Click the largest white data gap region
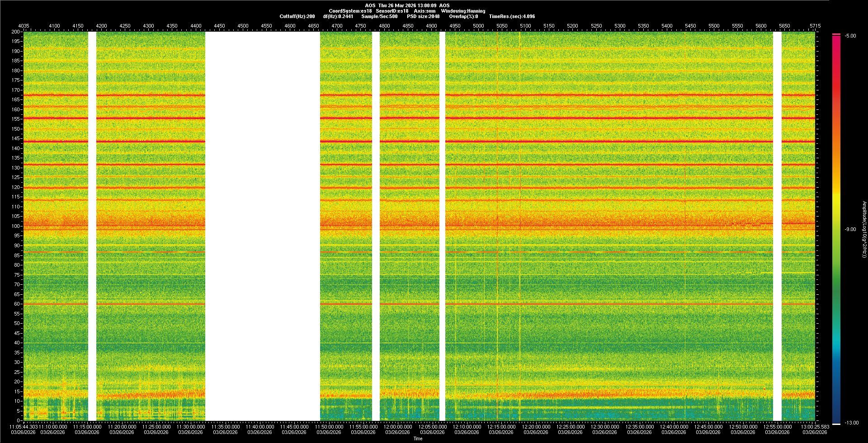Viewport: 868px width, 443px height. pyautogui.click(x=263, y=226)
